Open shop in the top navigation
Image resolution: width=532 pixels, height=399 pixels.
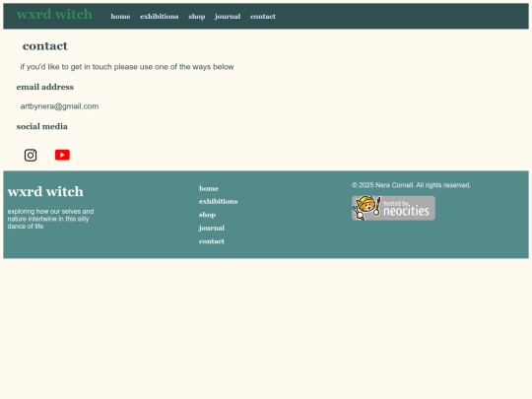(x=197, y=17)
